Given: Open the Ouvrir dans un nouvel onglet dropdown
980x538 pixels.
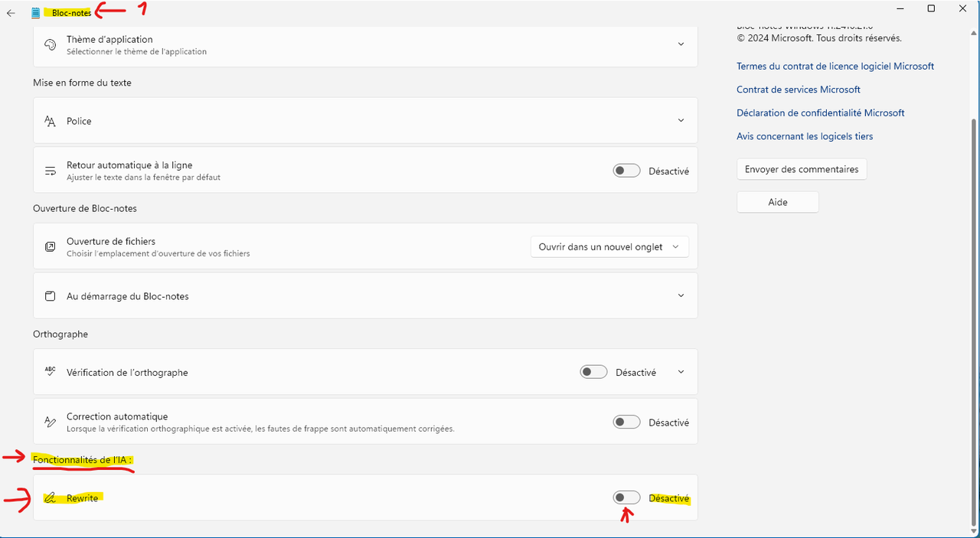Looking at the screenshot, I should (x=609, y=246).
